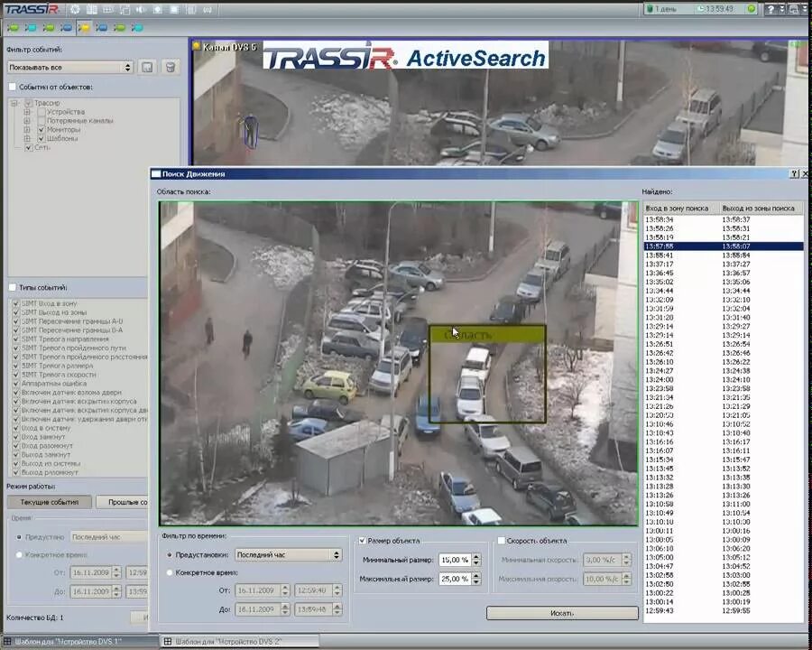Uncheck 'Размер объекта' checkbox
Screen dimensions: 812x650
coord(363,541)
